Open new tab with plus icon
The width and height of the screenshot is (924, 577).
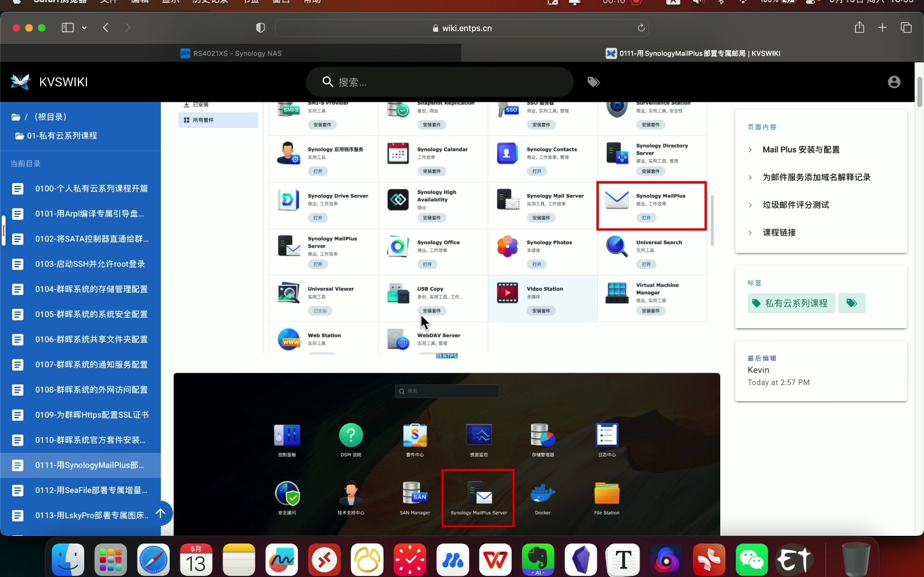point(882,28)
